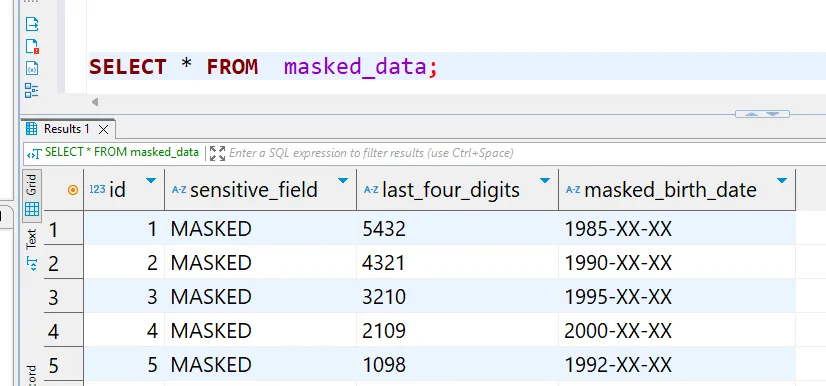Image resolution: width=826 pixels, height=386 pixels.
Task: Click the Results 1 grid tab icon
Action: pos(32,128)
